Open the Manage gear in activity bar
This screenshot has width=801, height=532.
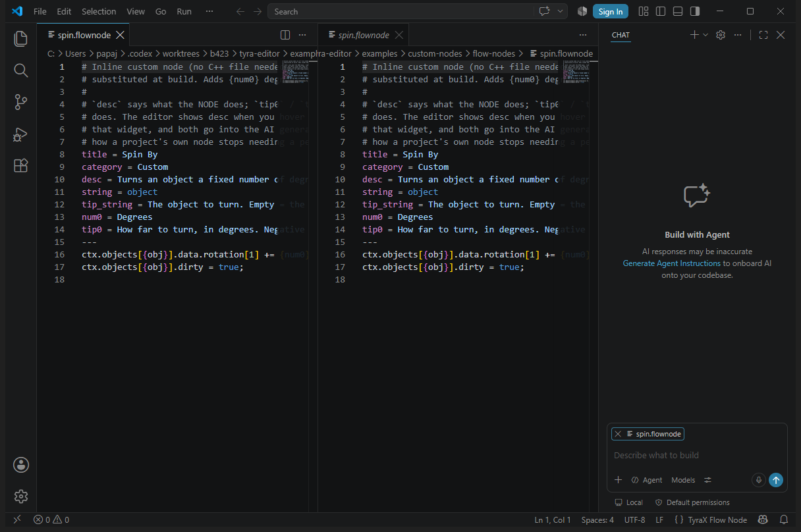click(x=20, y=496)
